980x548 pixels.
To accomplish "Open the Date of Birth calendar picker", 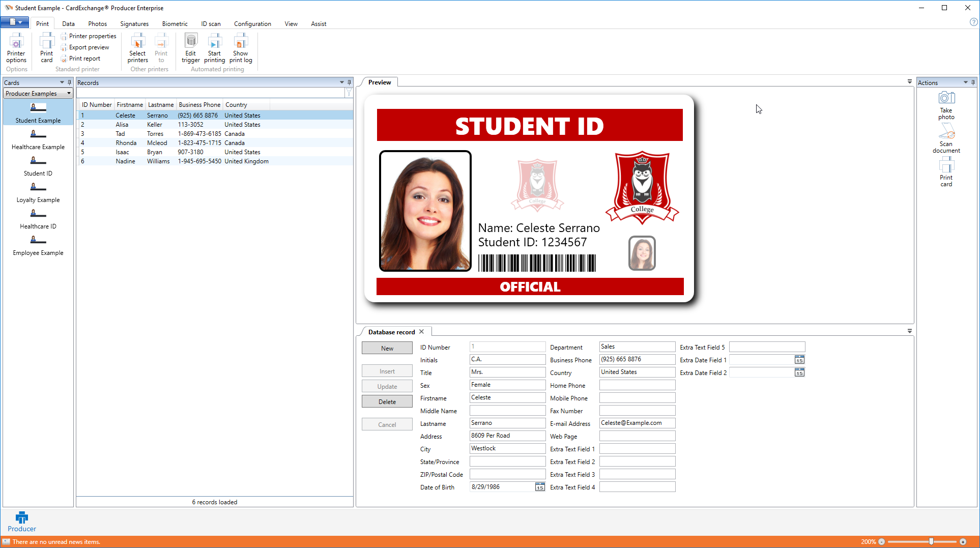I will point(540,487).
